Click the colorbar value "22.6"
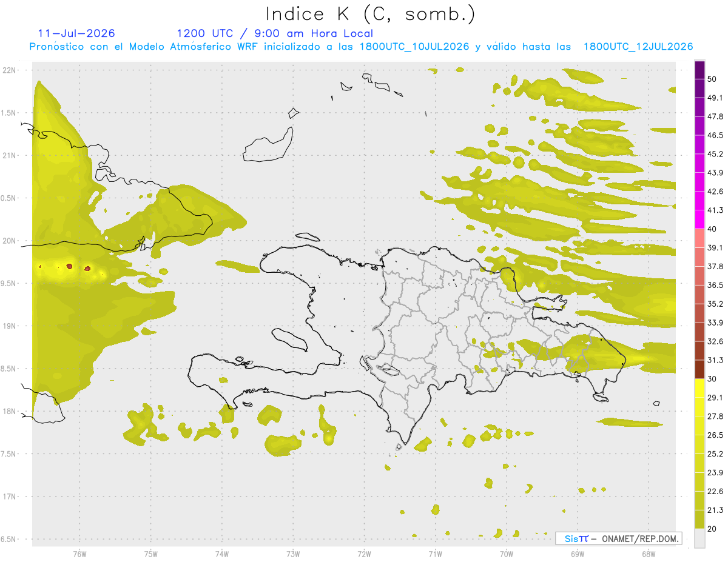This screenshot has height=562, width=728. point(715,492)
